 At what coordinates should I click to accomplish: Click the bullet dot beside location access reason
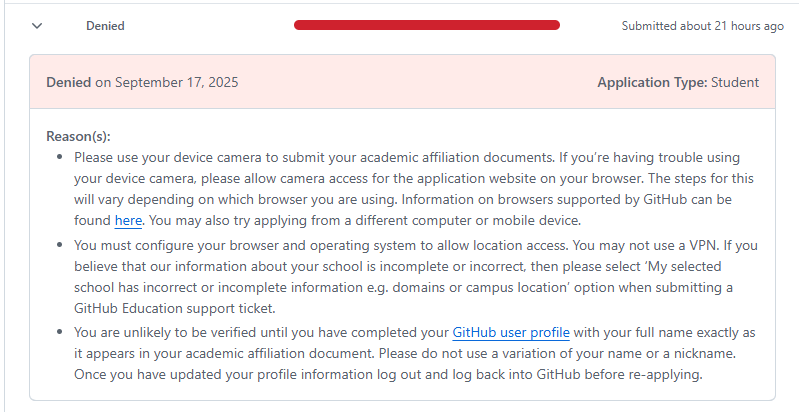click(x=60, y=245)
